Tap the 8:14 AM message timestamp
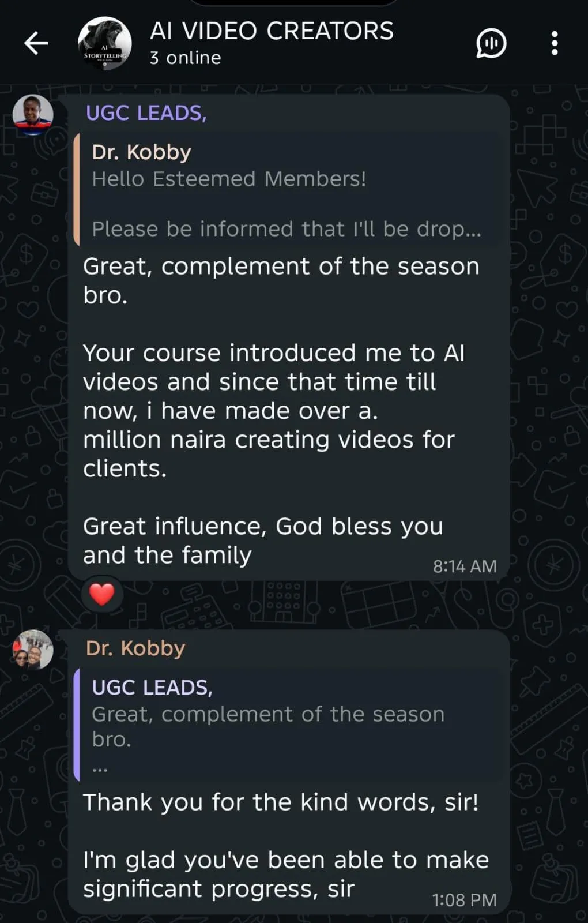The image size is (588, 923). click(x=465, y=566)
